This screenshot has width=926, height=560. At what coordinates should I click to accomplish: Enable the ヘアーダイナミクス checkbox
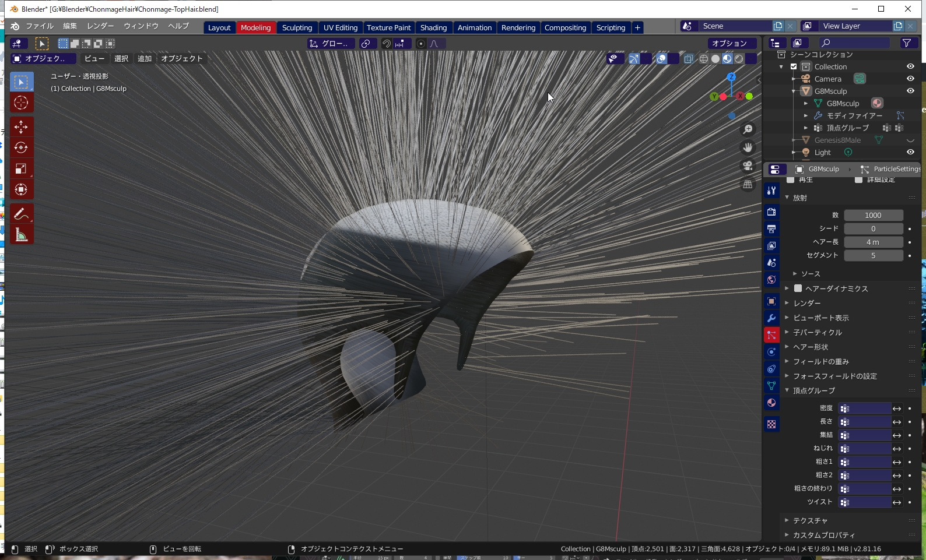point(798,288)
